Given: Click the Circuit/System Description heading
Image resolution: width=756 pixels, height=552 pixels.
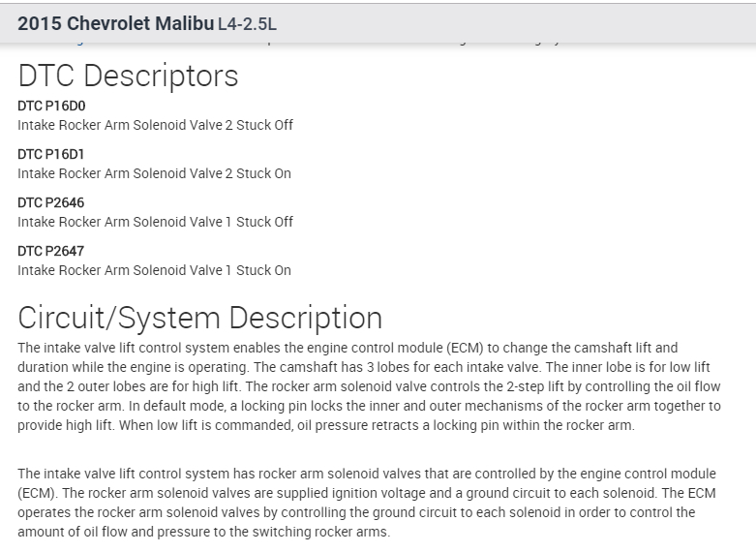Looking at the screenshot, I should coord(199,318).
